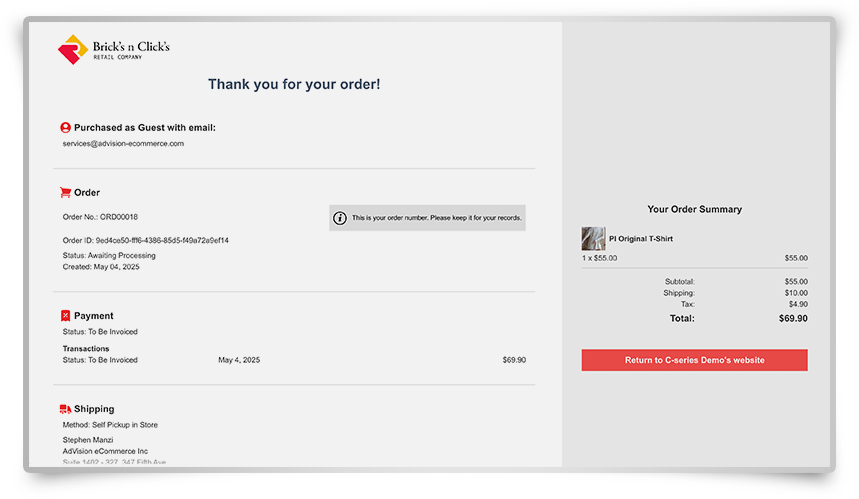Click the order number ORD00018

click(x=119, y=217)
